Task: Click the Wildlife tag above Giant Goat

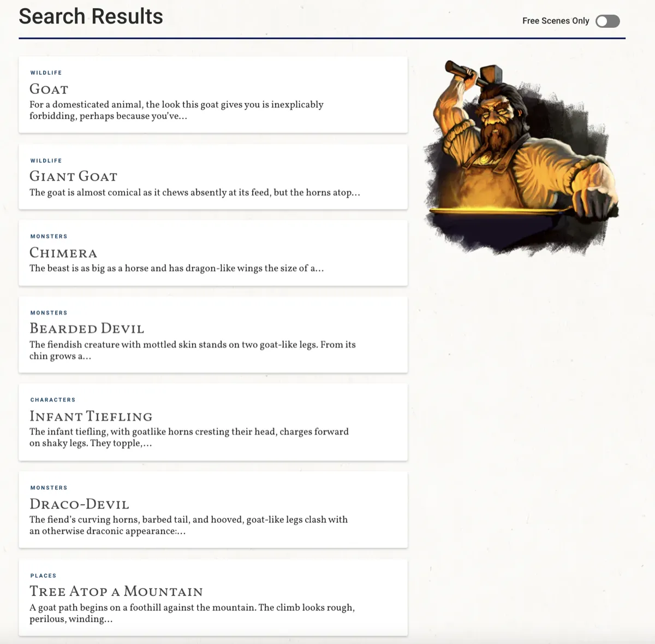Action: [x=46, y=161]
